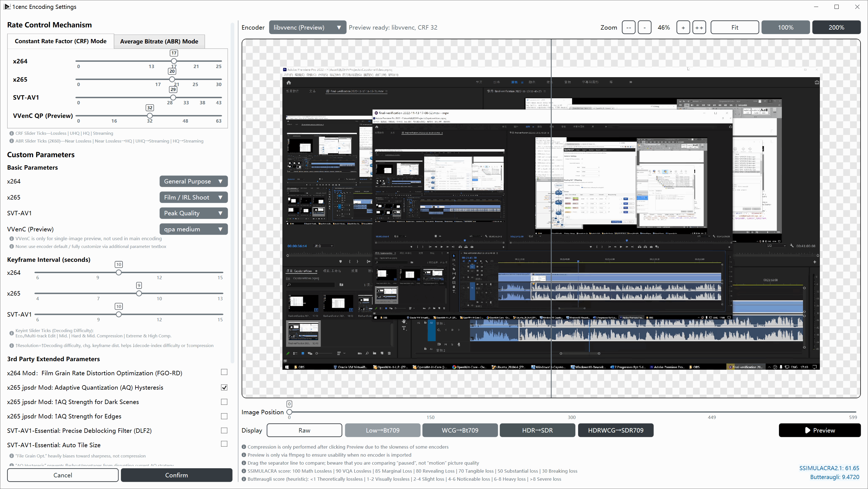Screen dimensions: 868x489
Task: Click the Butteraugli: 9.4720 score text
Action: coord(834,477)
